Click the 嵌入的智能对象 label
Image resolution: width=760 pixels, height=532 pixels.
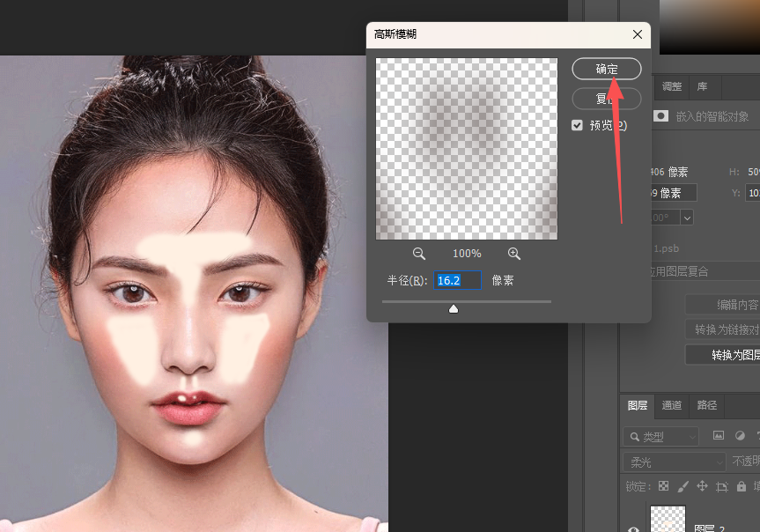[x=712, y=117]
